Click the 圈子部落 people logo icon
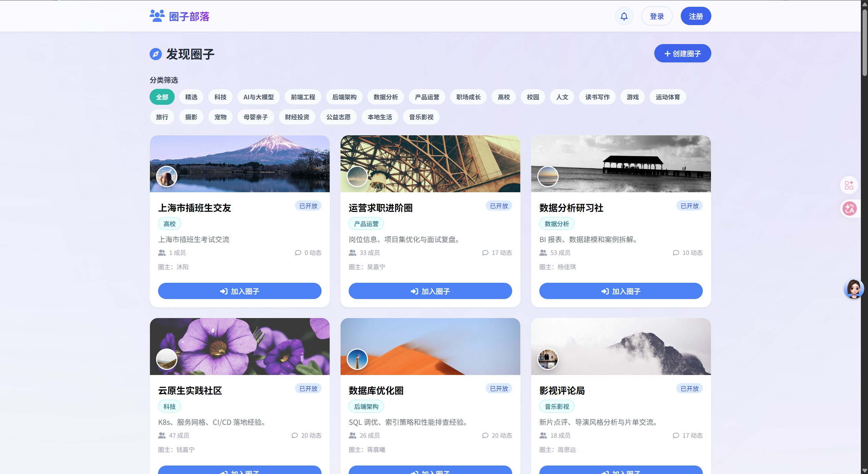 (x=157, y=16)
